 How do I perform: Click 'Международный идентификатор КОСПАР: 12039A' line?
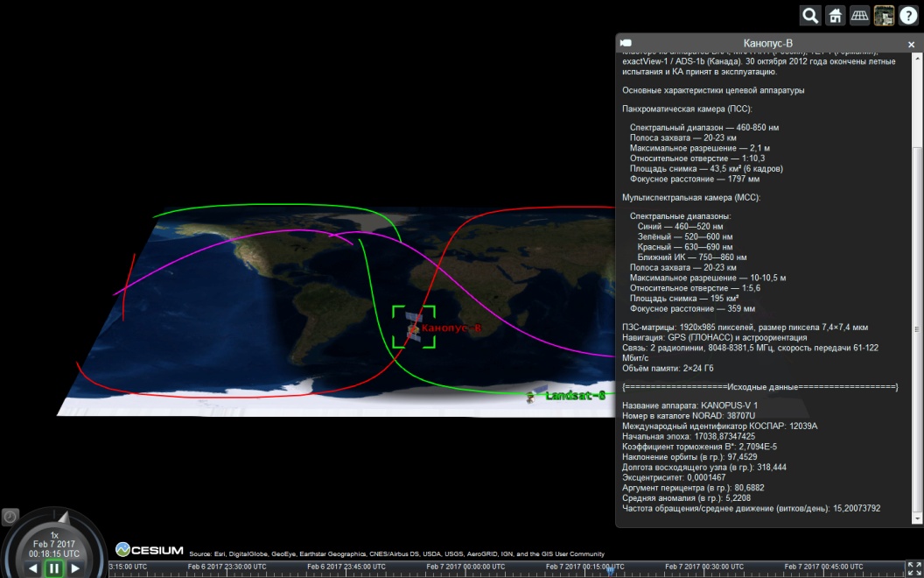pyautogui.click(x=720, y=426)
